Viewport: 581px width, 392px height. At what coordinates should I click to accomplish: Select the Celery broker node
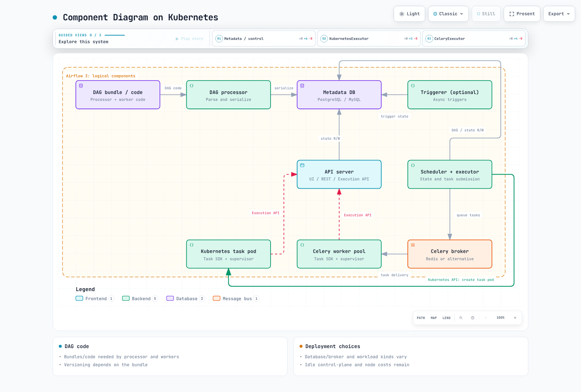450,254
